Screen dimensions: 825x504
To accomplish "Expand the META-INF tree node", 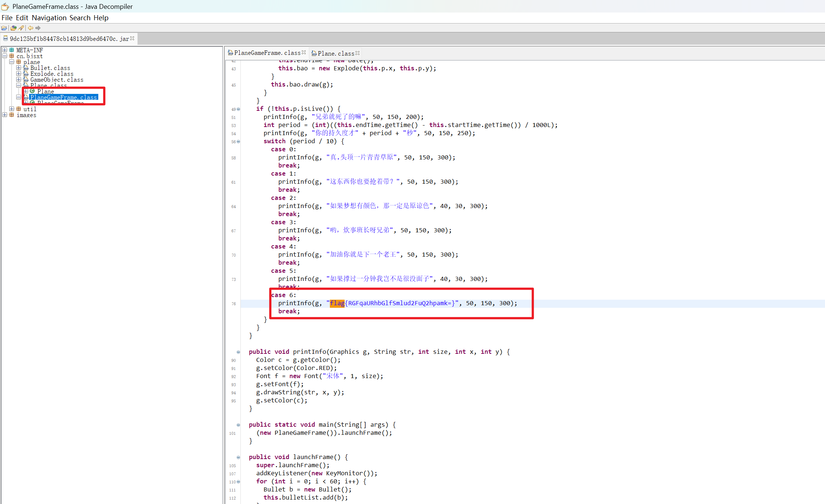I will coord(4,50).
